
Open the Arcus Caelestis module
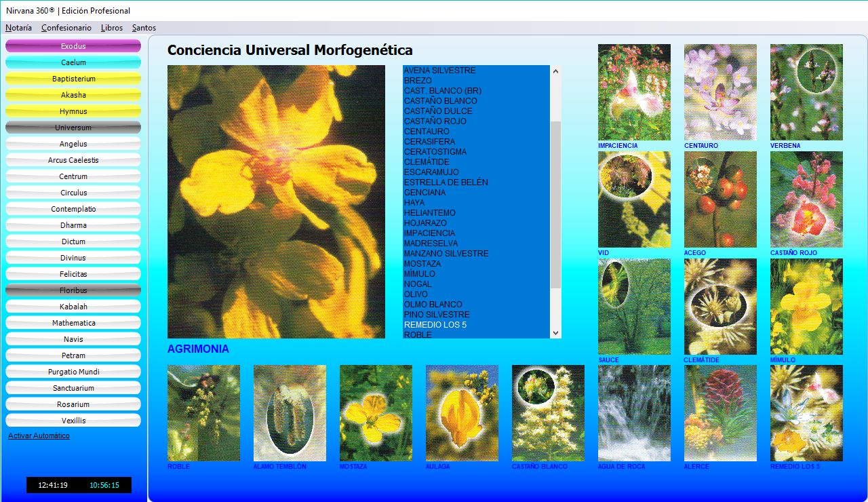pyautogui.click(x=73, y=160)
